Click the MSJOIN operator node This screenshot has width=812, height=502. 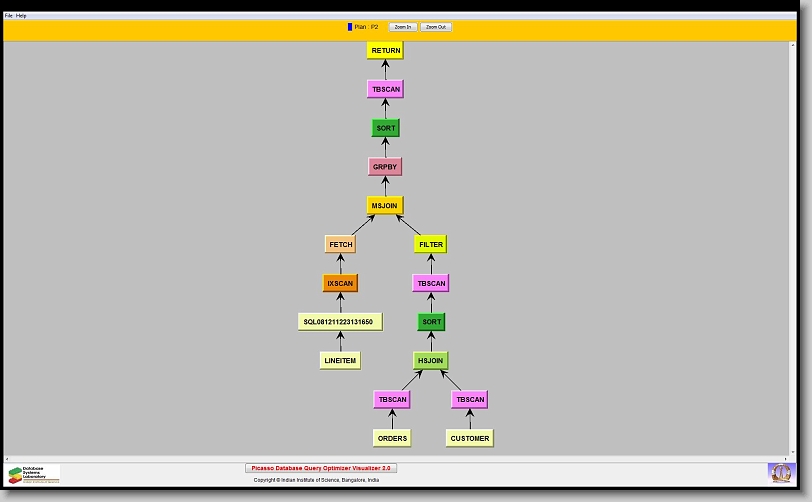coord(385,206)
